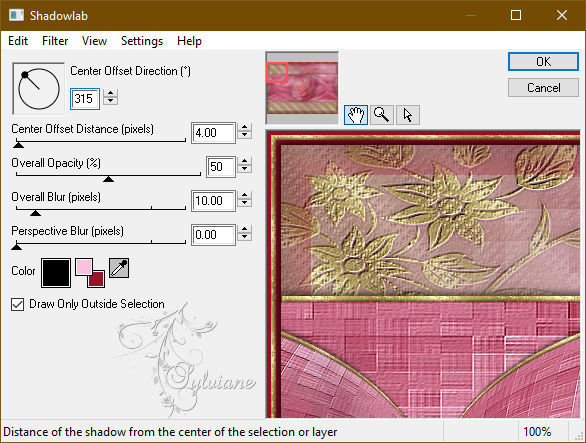Click the Overall Opacity slider handle
Viewport: 586px width, 443px height.
[x=108, y=179]
